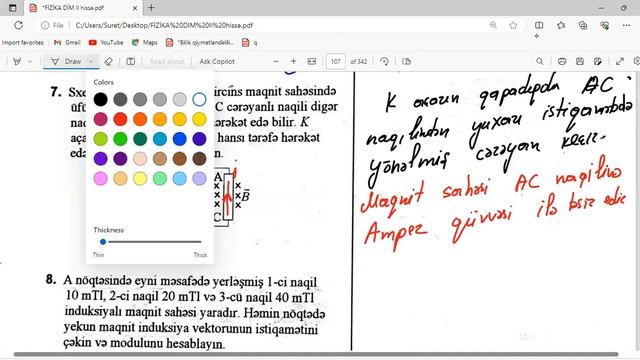The image size is (640, 360).
Task: Click the Ask Copilot button
Action: pos(217,62)
